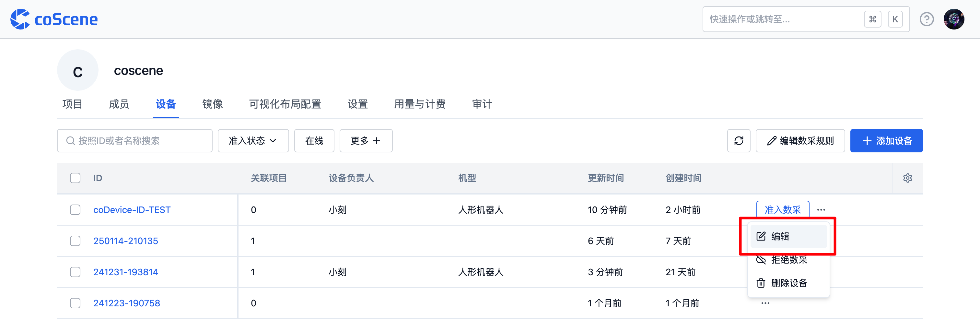The width and height of the screenshot is (980, 319).
Task: Switch to the 项目 tab
Action: click(x=72, y=104)
